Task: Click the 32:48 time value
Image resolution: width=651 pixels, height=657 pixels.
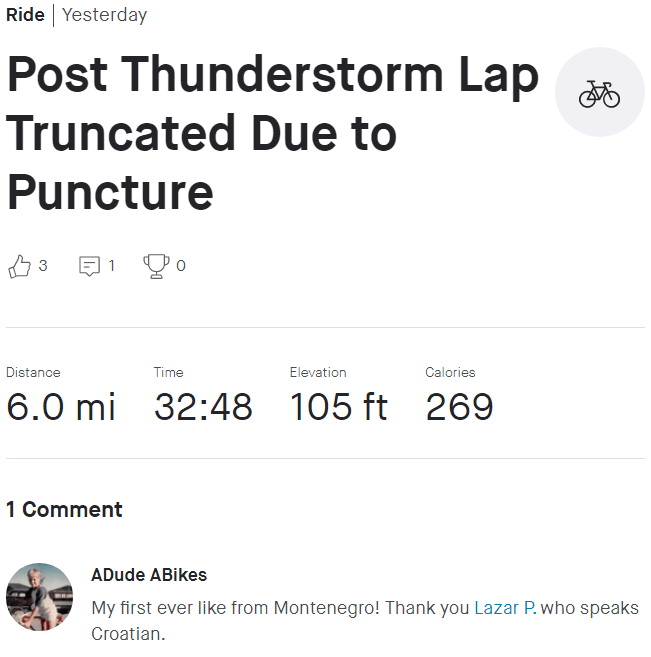Action: click(x=203, y=407)
